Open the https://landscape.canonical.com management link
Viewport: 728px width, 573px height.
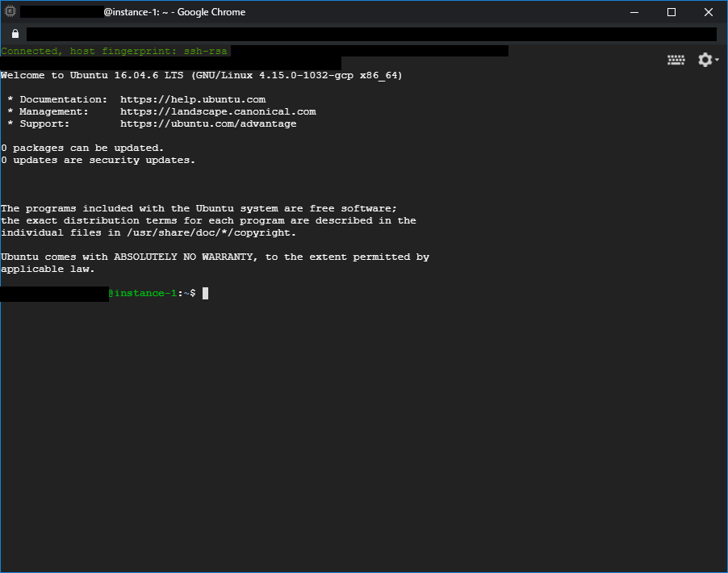point(218,111)
